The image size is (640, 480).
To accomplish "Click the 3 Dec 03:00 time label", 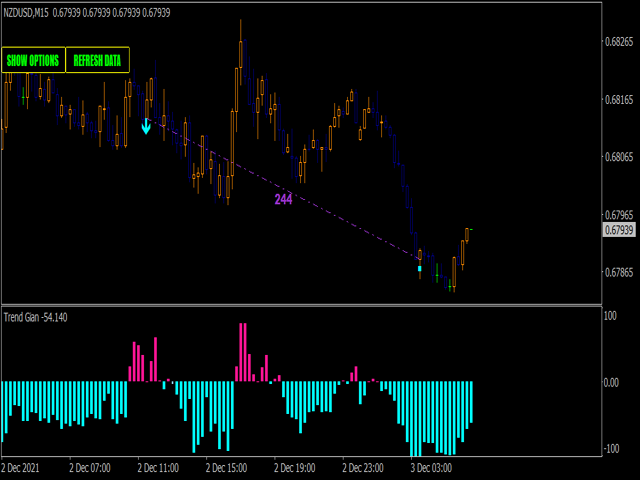I will tap(431, 468).
